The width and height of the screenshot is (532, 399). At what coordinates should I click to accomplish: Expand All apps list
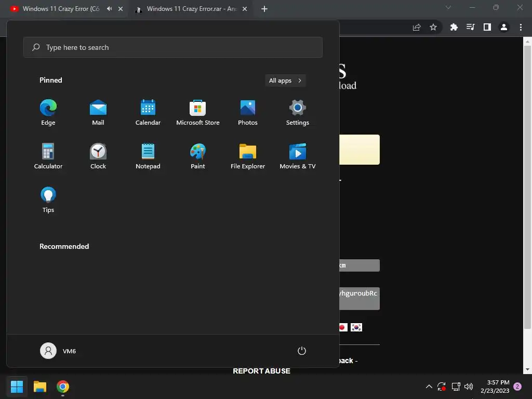click(x=285, y=81)
